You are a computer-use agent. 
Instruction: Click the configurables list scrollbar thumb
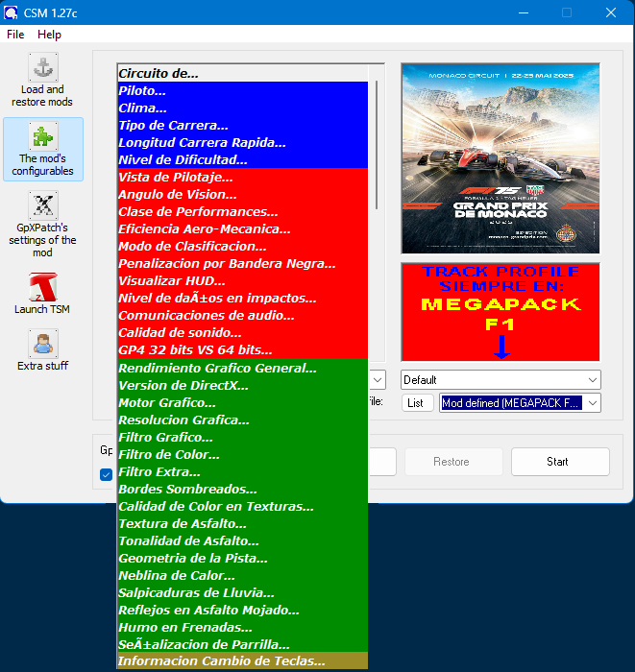coord(377,145)
